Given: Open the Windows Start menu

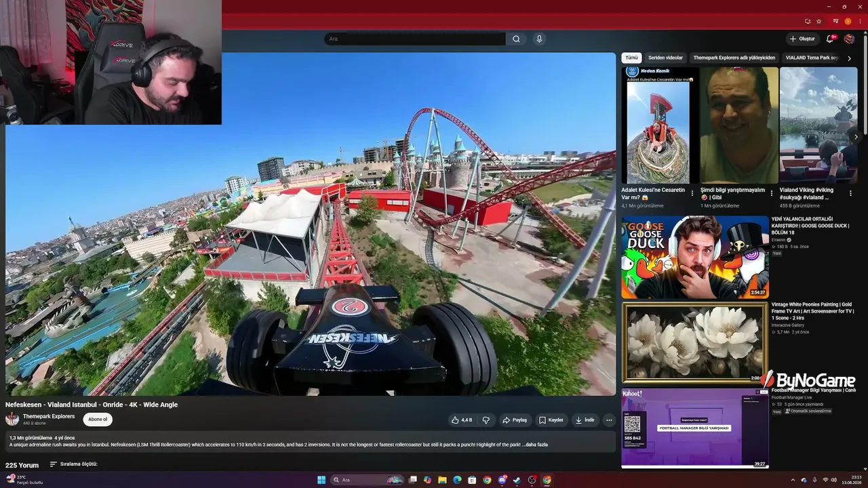Looking at the screenshot, I should [321, 480].
